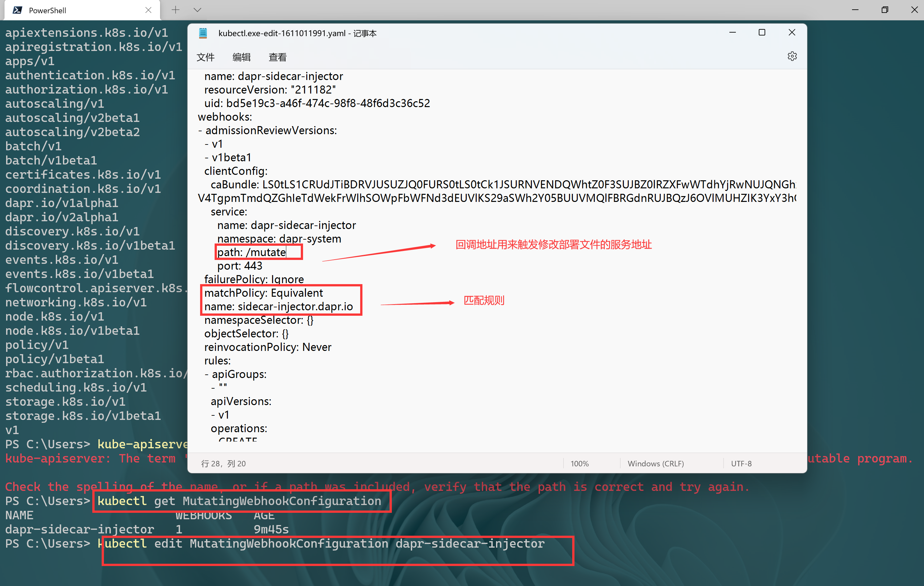
Task: Click the 'apiVersions:' line
Action: (x=240, y=401)
